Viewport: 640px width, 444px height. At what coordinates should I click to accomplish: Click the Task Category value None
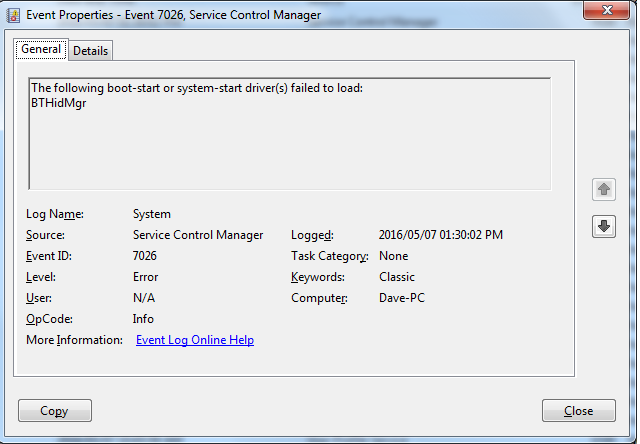tap(394, 256)
